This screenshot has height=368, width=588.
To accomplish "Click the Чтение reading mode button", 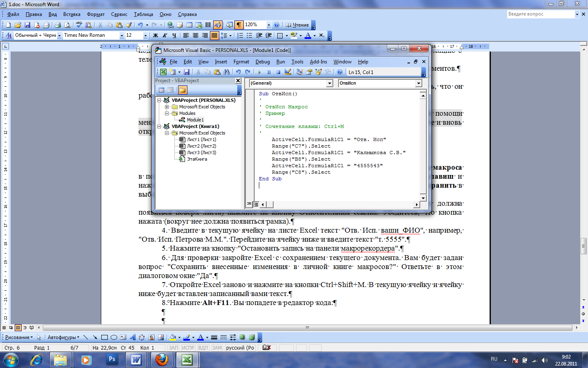I will click(297, 25).
